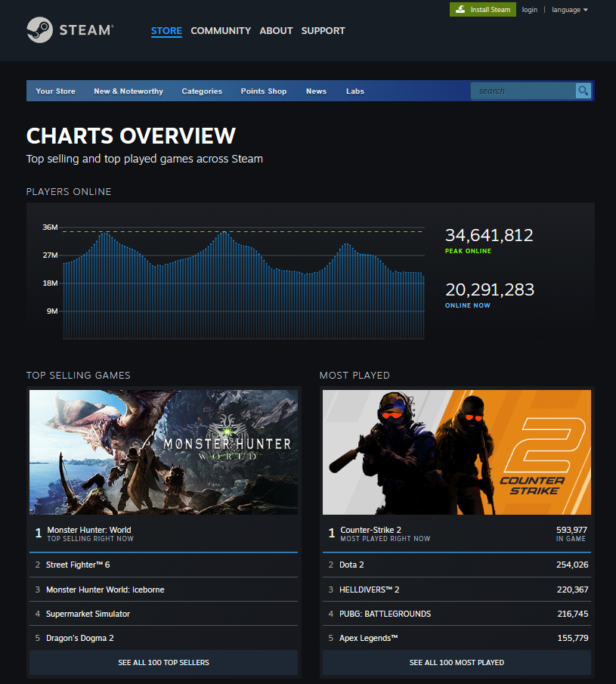The height and width of the screenshot is (684, 616).
Task: Click the players online bar chart
Action: [243, 283]
